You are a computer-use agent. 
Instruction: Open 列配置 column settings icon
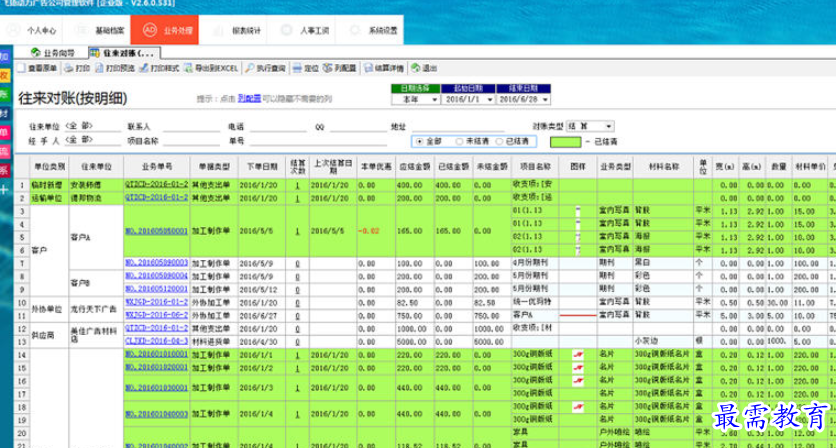340,69
